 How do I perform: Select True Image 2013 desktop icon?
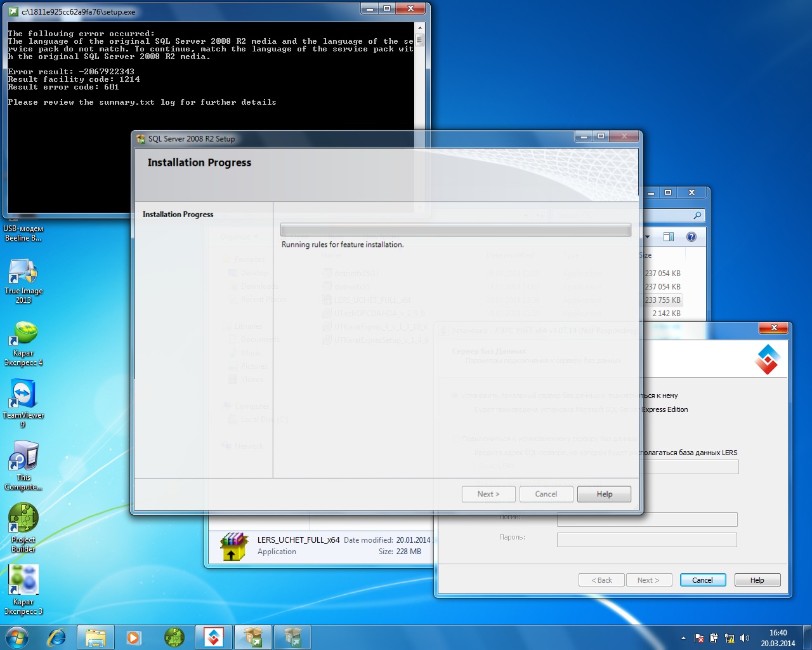coord(23,281)
